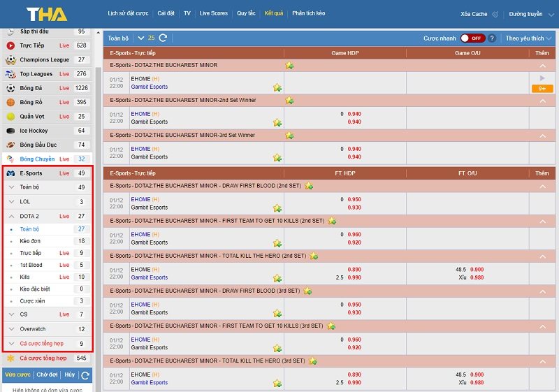The width and height of the screenshot is (559, 392).
Task: Click star for DRAW FIRST BLOOD (3rd SET)
Action: click(307, 291)
